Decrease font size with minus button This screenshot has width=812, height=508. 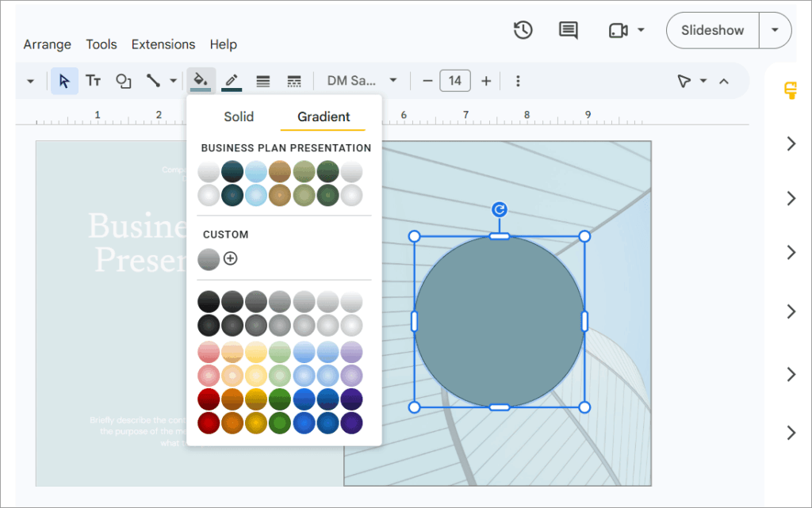tap(427, 81)
